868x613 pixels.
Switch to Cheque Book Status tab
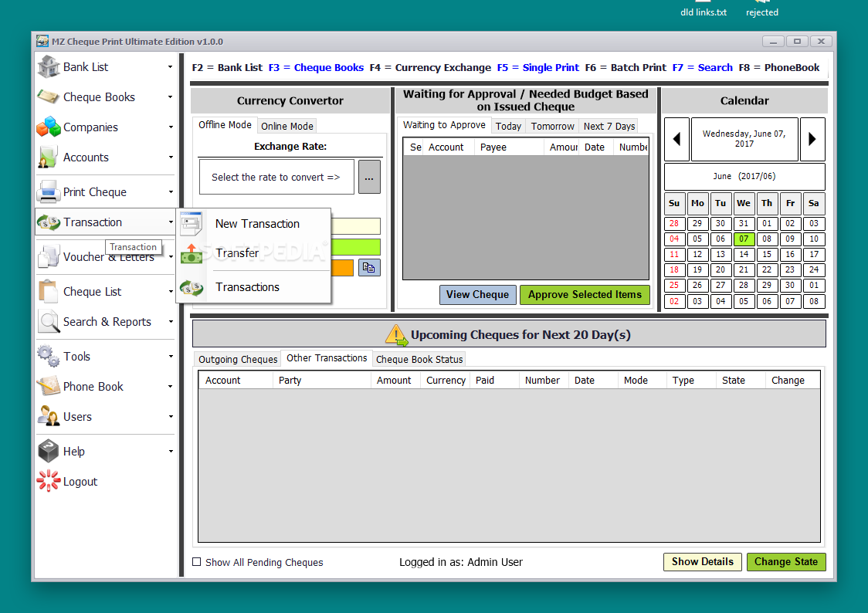pos(419,359)
